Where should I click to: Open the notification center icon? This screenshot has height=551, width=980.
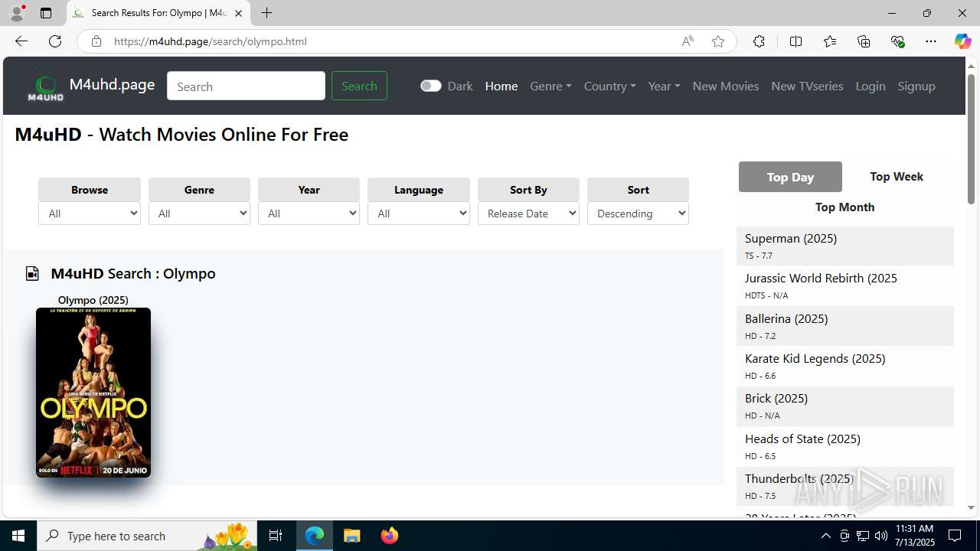[x=955, y=536]
